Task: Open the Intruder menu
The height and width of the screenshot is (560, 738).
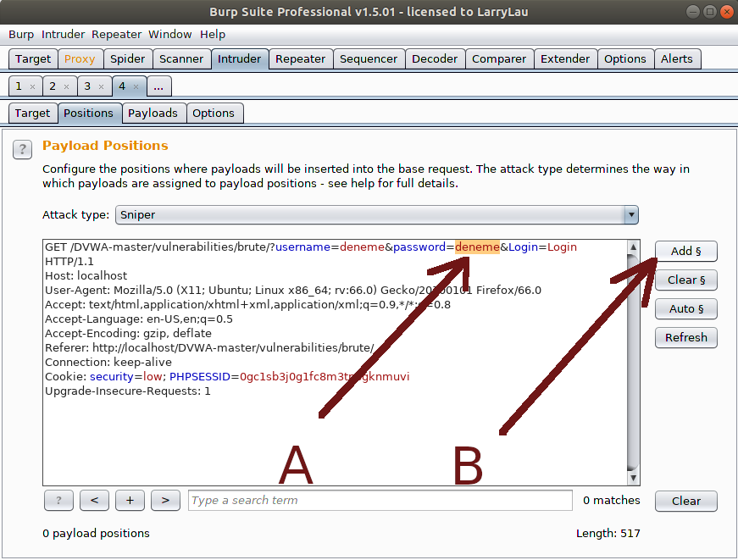Action: [x=64, y=35]
